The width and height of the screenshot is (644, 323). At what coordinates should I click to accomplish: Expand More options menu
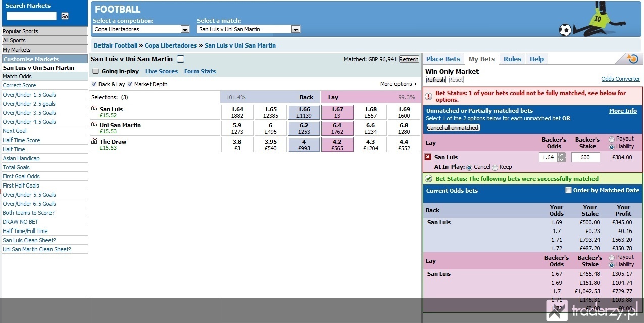pyautogui.click(x=399, y=84)
